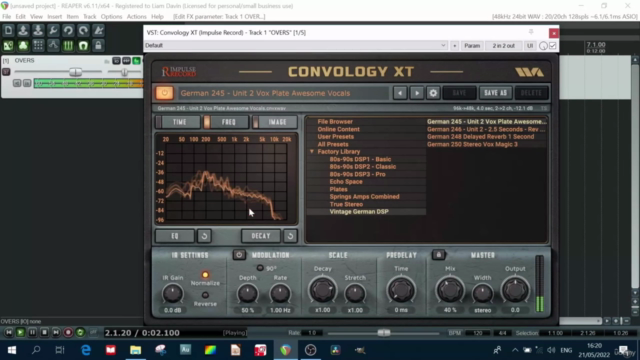Select German 250 Stereo Vox Magic 3
The width and height of the screenshot is (640, 360).
pos(472,144)
